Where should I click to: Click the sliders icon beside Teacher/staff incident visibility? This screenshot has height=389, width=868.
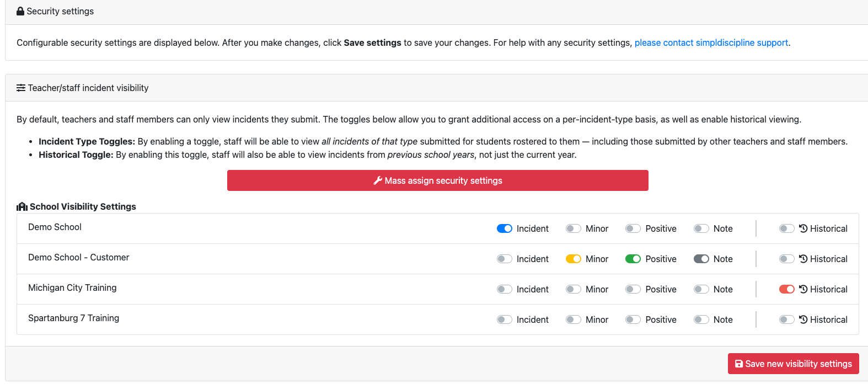pos(21,88)
